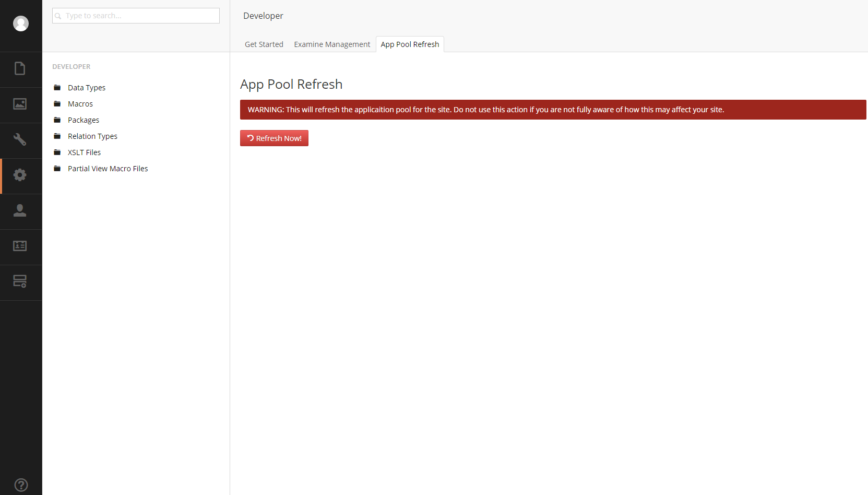Expand the Macros folder

click(80, 104)
